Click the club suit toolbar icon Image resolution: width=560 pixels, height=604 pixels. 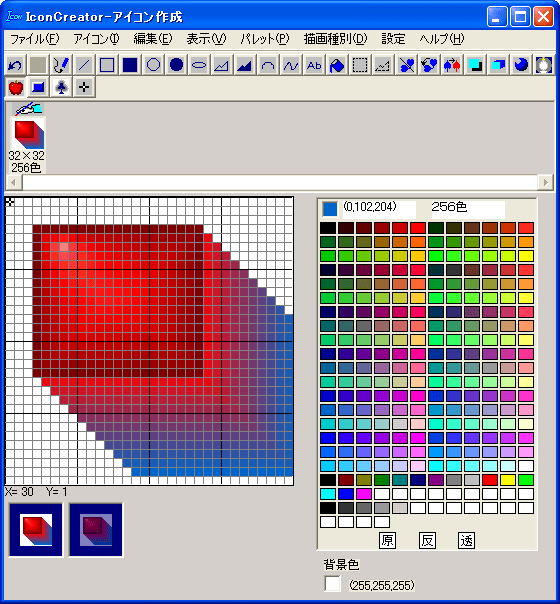pyautogui.click(x=61, y=87)
